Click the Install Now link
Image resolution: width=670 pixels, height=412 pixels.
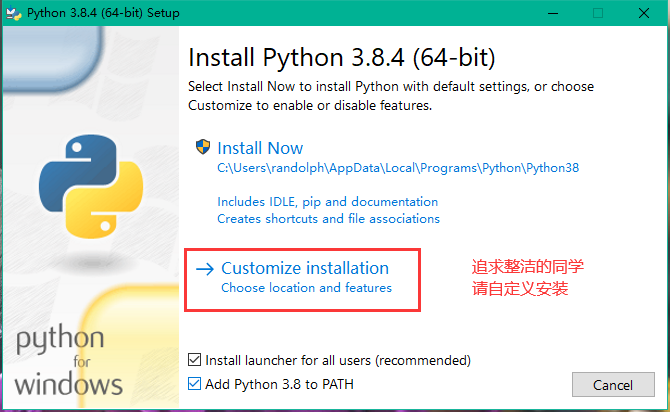260,148
